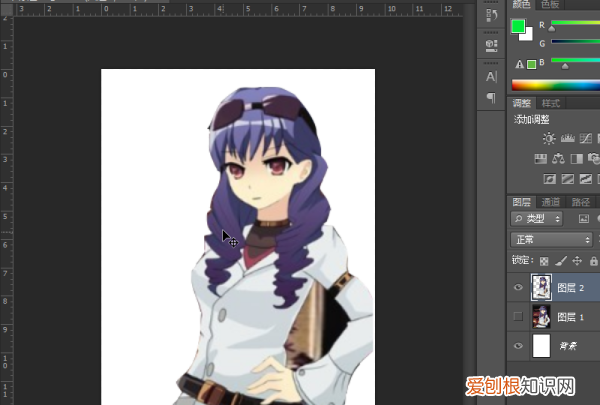
Task: Add a Brightness/Contrast adjustment
Action: click(x=549, y=139)
